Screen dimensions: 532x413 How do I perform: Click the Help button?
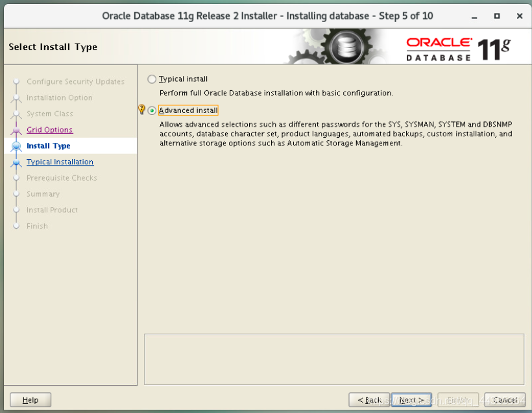coord(30,400)
